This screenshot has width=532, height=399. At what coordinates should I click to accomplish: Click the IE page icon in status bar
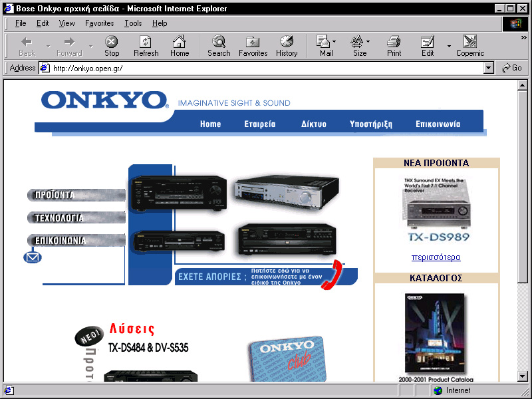(x=9, y=390)
